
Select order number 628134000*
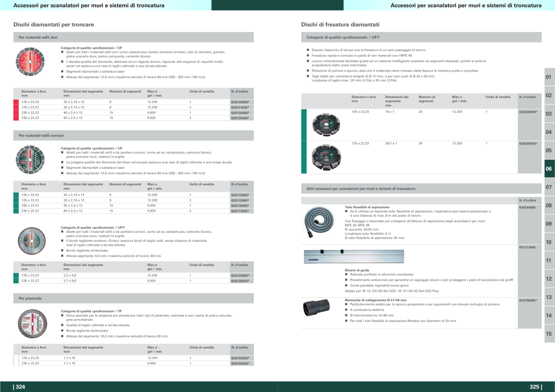point(240,113)
